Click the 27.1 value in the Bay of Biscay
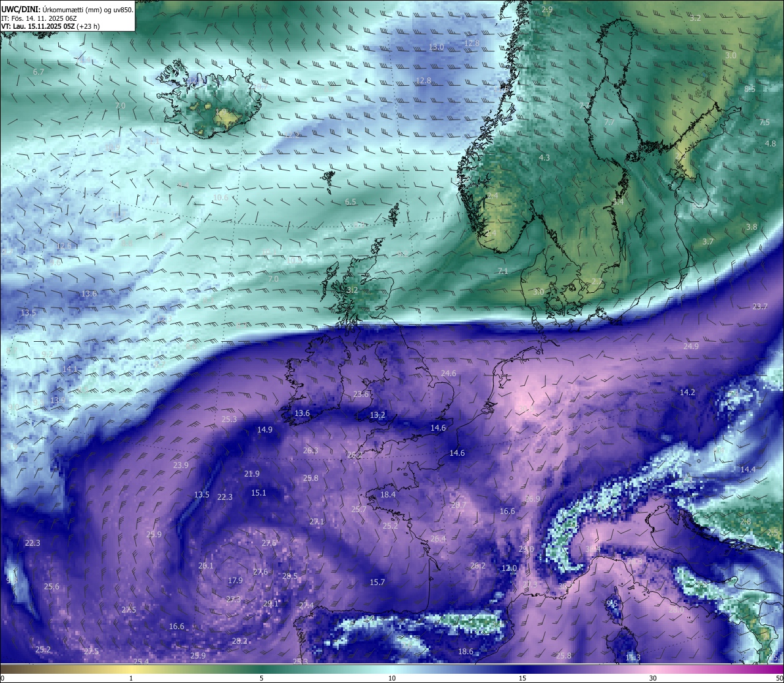The height and width of the screenshot is (683, 784). 317,521
